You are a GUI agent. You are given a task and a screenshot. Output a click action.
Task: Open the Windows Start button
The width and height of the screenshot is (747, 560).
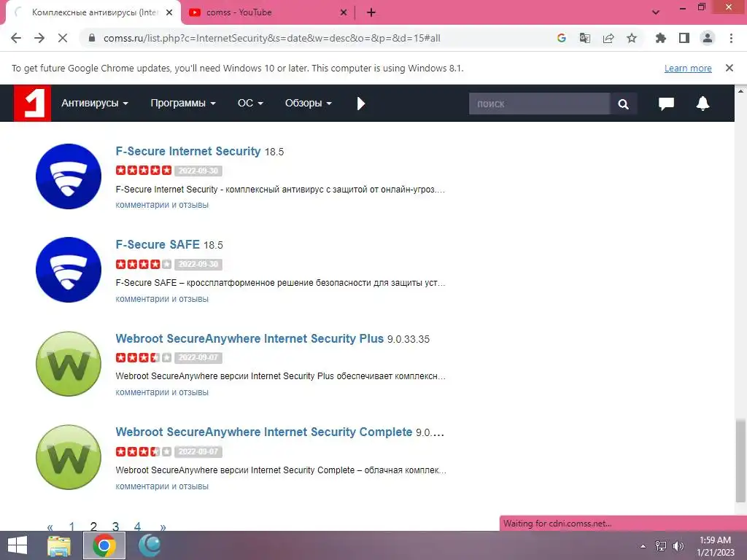click(18, 545)
